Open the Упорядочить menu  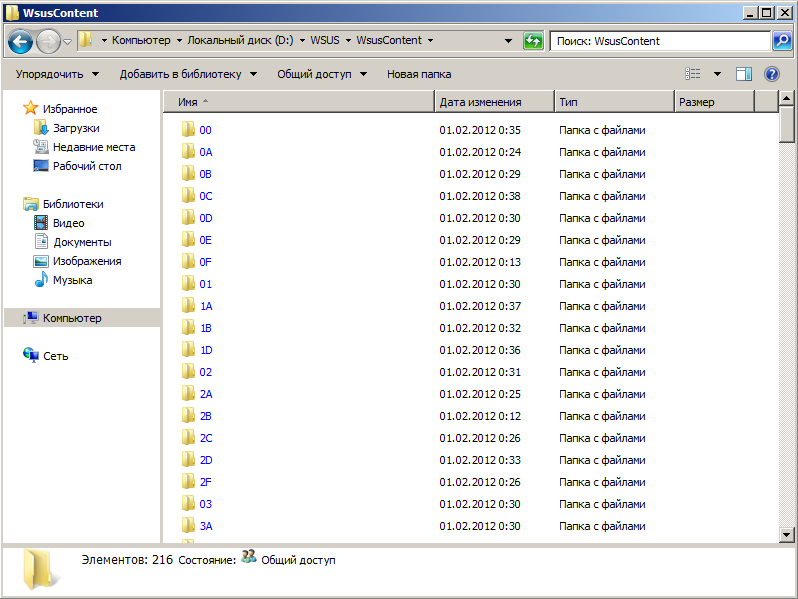pos(57,74)
